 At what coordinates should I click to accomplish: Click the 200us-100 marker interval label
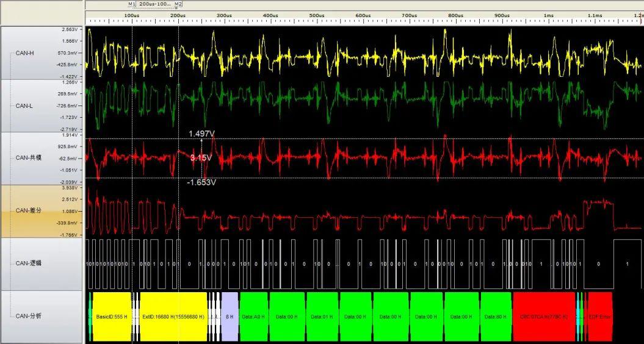[155, 4]
